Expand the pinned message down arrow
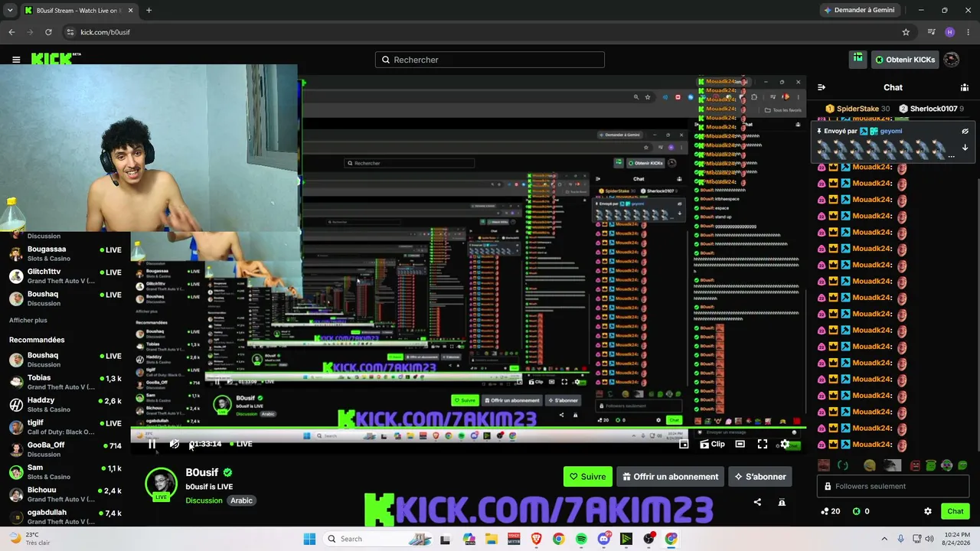Image resolution: width=980 pixels, height=551 pixels. (965, 148)
